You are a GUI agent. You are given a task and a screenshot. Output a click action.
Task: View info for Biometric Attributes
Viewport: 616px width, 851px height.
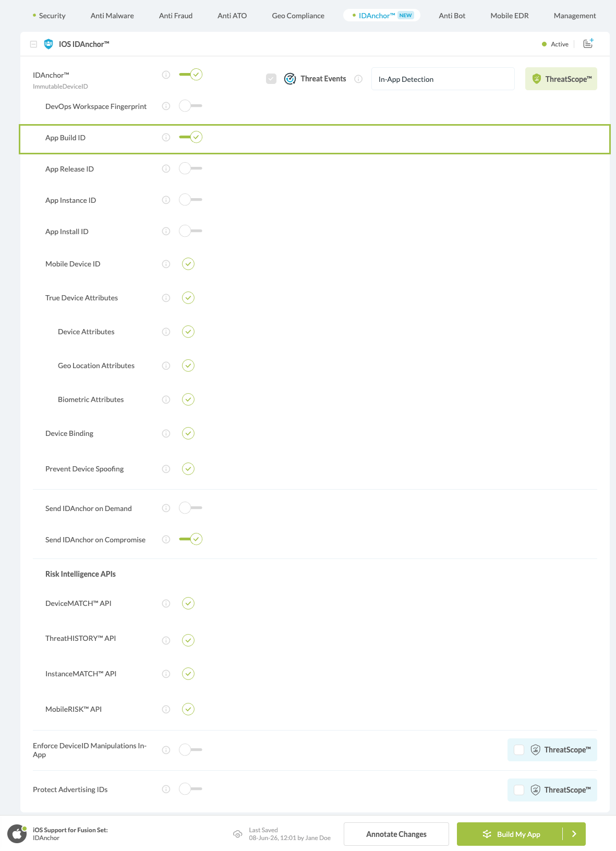click(166, 399)
